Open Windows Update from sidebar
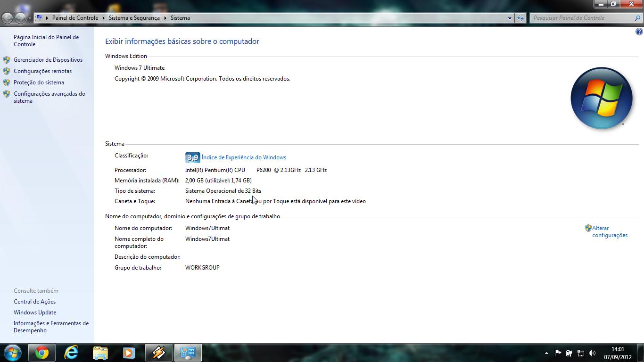This screenshot has height=362, width=644. click(35, 313)
